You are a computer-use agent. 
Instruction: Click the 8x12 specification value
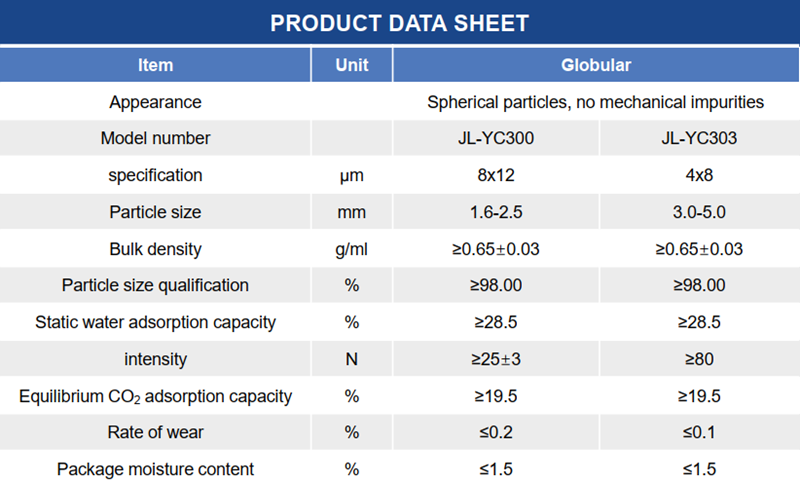[496, 176]
